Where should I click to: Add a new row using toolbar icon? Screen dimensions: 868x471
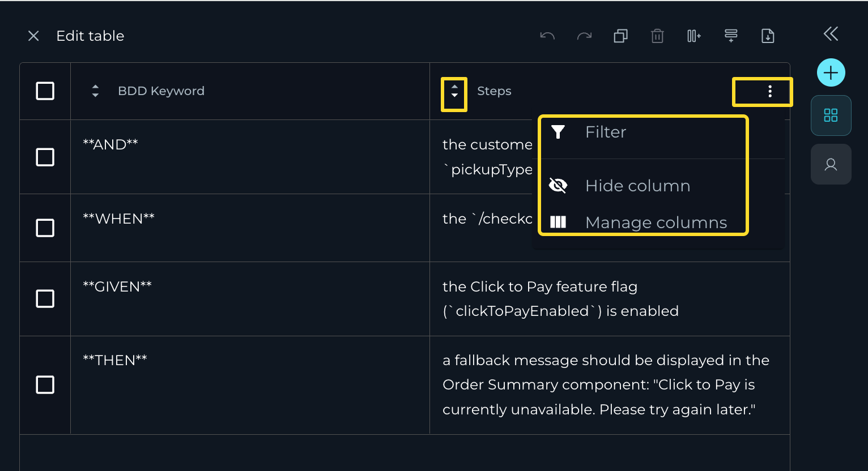pos(731,36)
